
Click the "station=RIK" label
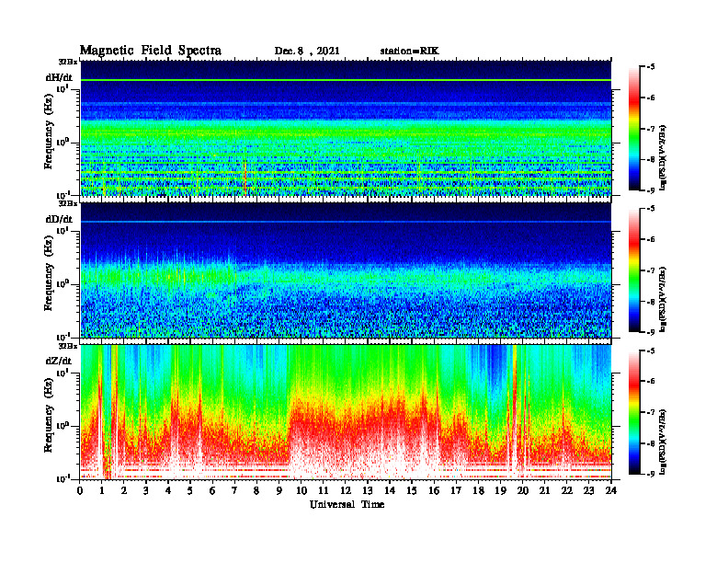[x=409, y=52]
